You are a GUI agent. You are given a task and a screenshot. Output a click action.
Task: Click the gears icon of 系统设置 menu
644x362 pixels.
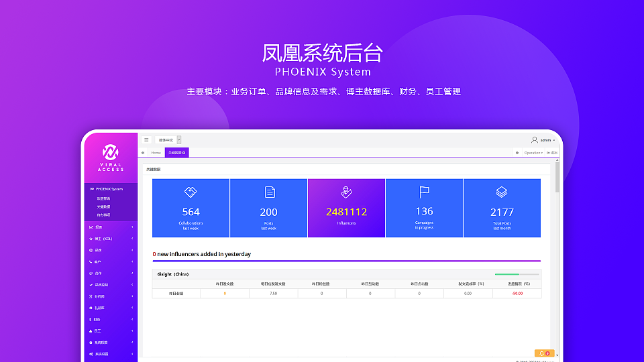91,354
